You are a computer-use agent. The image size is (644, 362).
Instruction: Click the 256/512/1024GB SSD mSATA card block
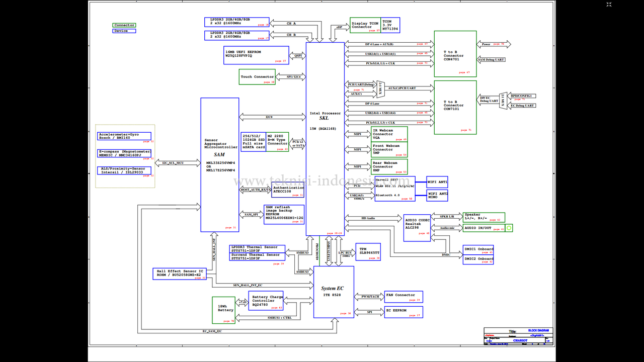254,142
